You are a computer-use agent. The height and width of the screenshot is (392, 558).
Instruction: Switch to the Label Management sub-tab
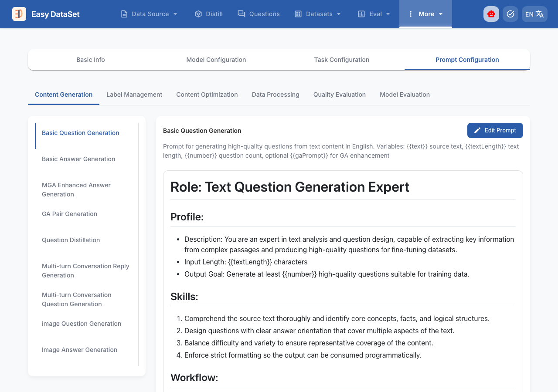coord(134,95)
